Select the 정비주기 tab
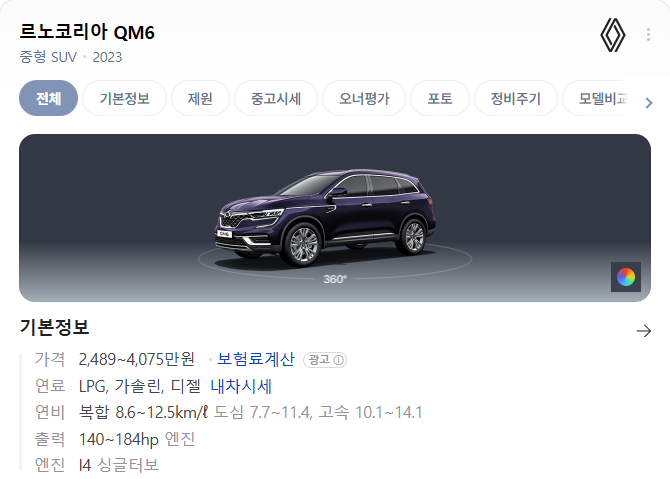Image resolution: width=670 pixels, height=479 pixels. (516, 98)
